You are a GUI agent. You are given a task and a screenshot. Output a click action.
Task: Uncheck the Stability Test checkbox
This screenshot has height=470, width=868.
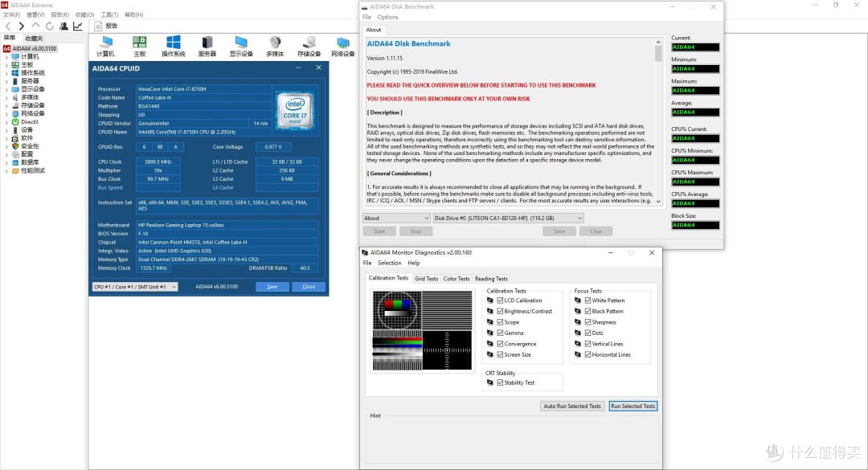[x=500, y=382]
